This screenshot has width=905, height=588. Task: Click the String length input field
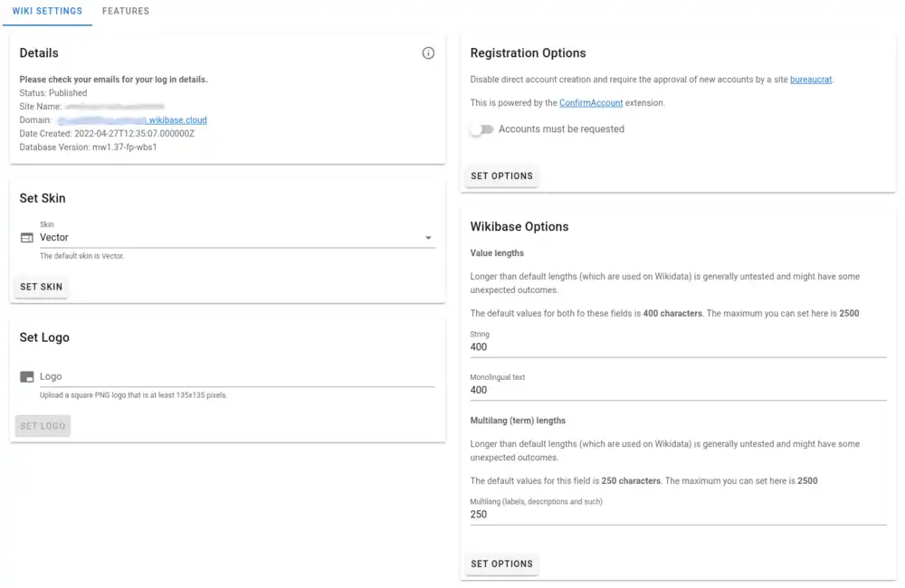pos(677,347)
